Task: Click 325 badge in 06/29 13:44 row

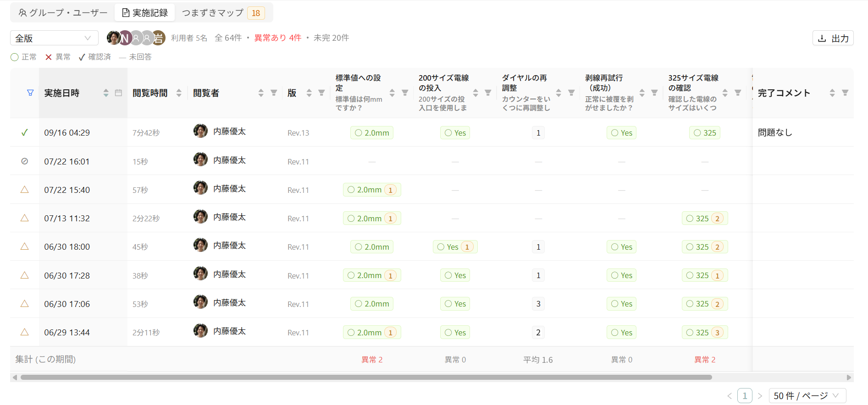Action: (x=705, y=333)
